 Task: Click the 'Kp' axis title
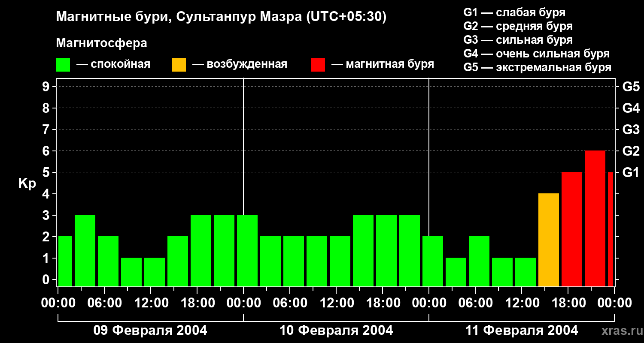coord(27,184)
